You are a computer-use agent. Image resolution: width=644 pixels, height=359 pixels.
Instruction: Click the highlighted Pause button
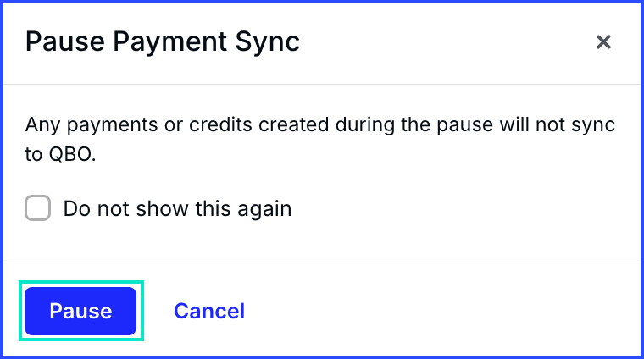tap(80, 311)
